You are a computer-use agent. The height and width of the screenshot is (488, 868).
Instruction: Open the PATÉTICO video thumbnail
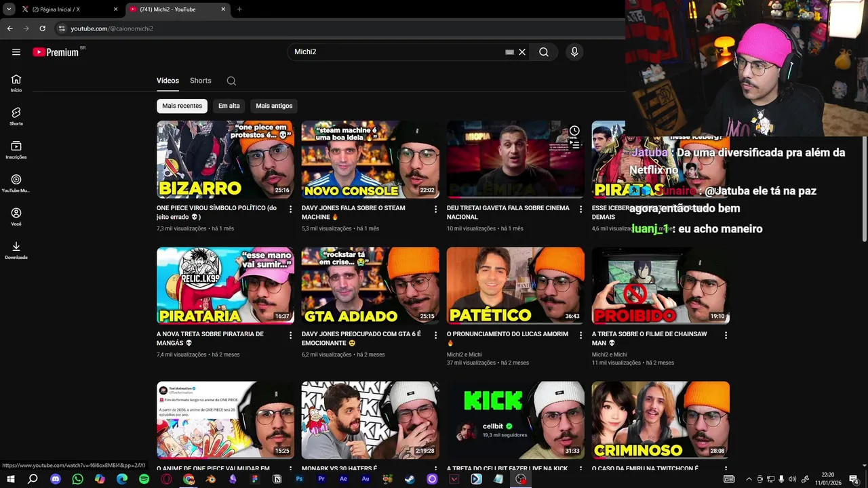click(x=515, y=285)
